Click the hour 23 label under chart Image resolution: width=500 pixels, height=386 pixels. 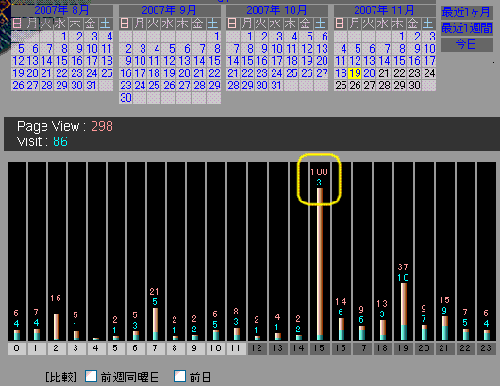486,349
